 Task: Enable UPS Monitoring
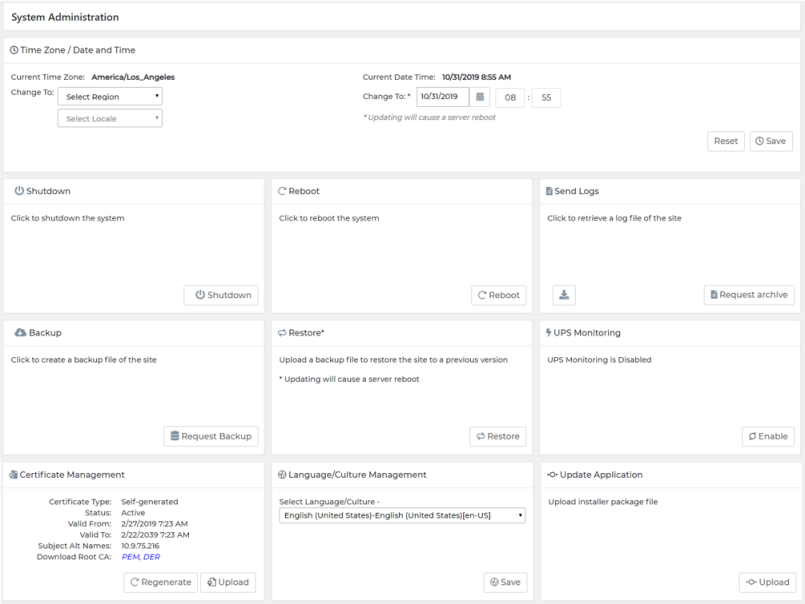coord(768,436)
